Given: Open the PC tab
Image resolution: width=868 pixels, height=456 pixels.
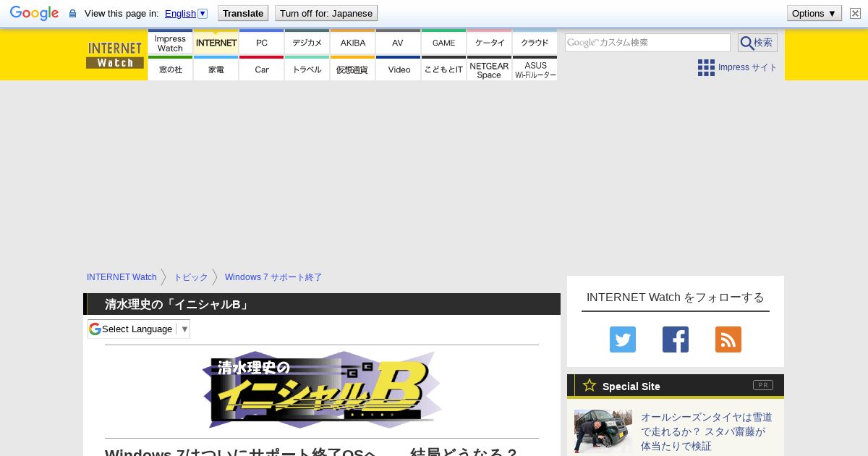Looking at the screenshot, I should coord(261,43).
